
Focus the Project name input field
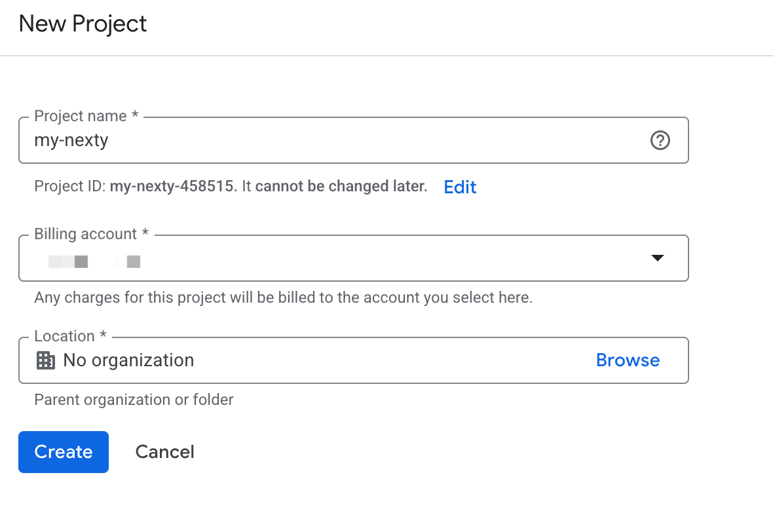pos(354,140)
